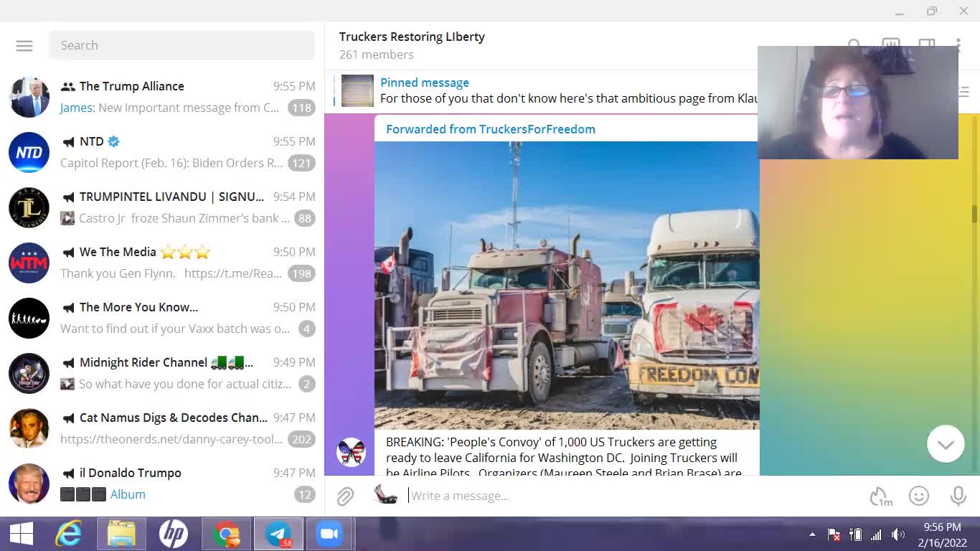Click The Trump Alliance avatar

[29, 97]
